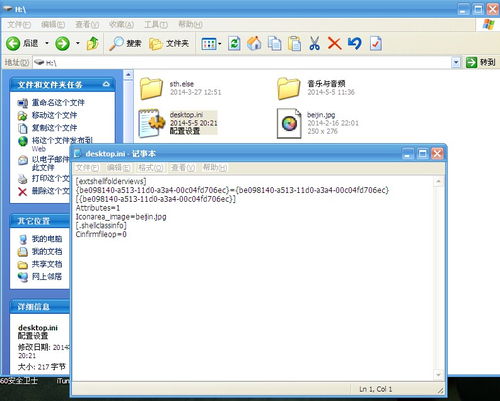
Task: Click the Attributes=1 line in Notepad
Action: coord(98,208)
